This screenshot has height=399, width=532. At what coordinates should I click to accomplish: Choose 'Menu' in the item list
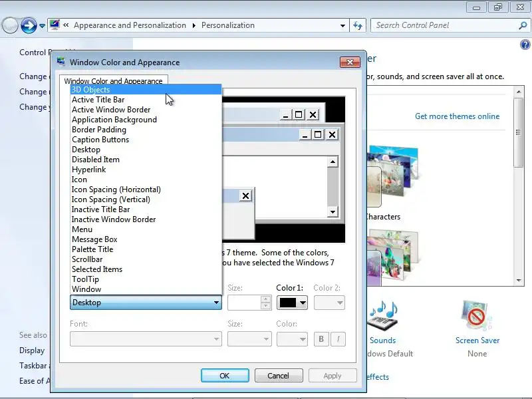146,229
